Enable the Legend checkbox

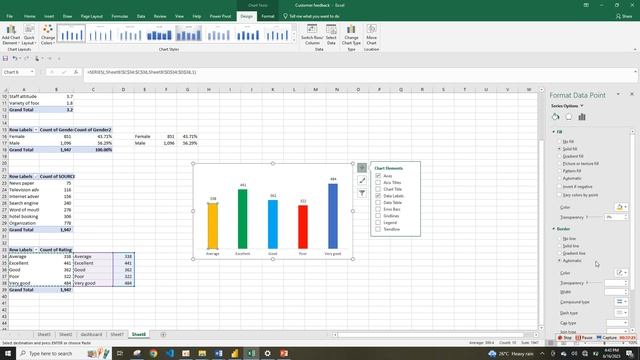point(378,222)
